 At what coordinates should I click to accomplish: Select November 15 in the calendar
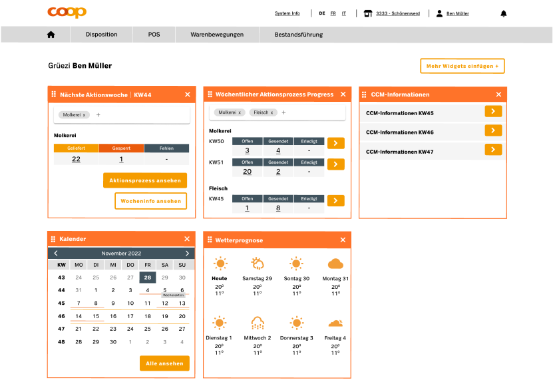(96, 316)
